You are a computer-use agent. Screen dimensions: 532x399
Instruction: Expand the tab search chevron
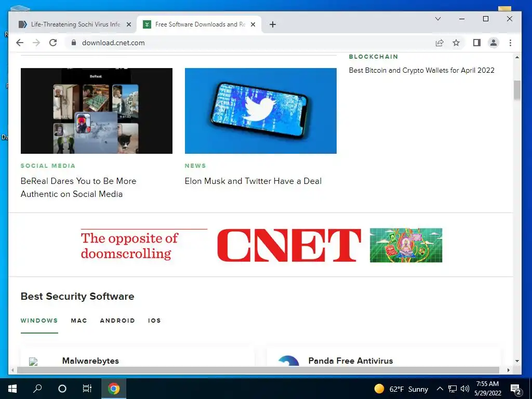point(438,19)
